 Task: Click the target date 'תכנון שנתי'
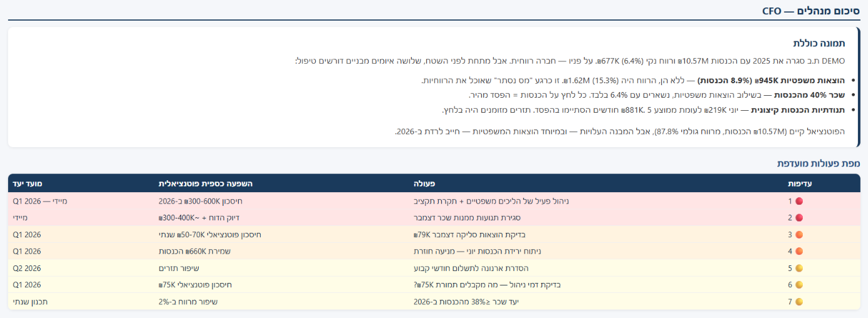tap(30, 302)
